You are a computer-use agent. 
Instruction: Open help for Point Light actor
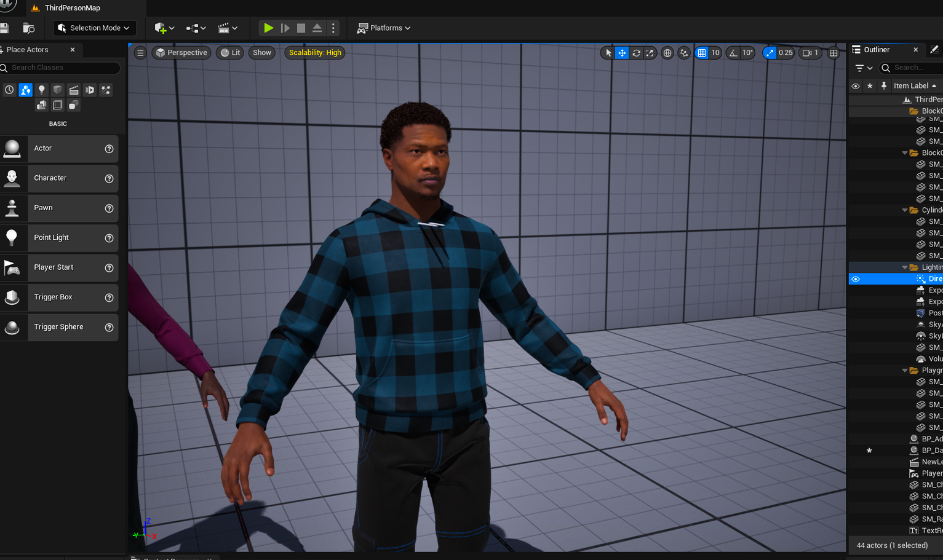[x=109, y=238]
